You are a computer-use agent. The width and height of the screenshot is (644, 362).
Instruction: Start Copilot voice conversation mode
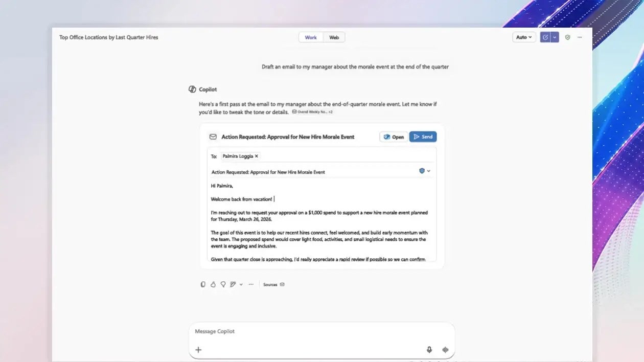pyautogui.click(x=445, y=350)
